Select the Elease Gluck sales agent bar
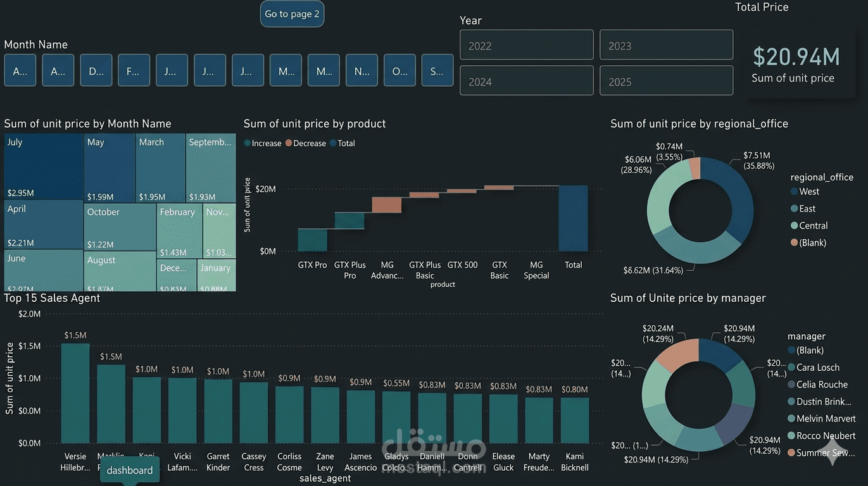The image size is (868, 486). coord(503,419)
